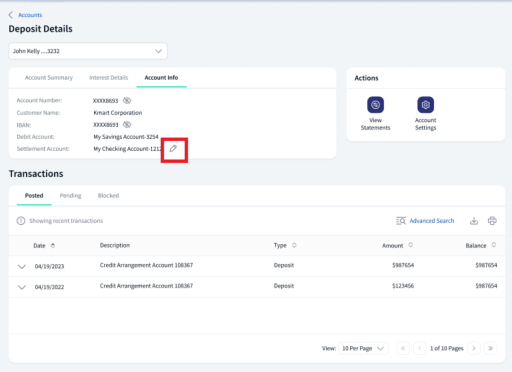Reveal the masked IBAN value
This screenshot has width=512, height=372.
pos(127,125)
